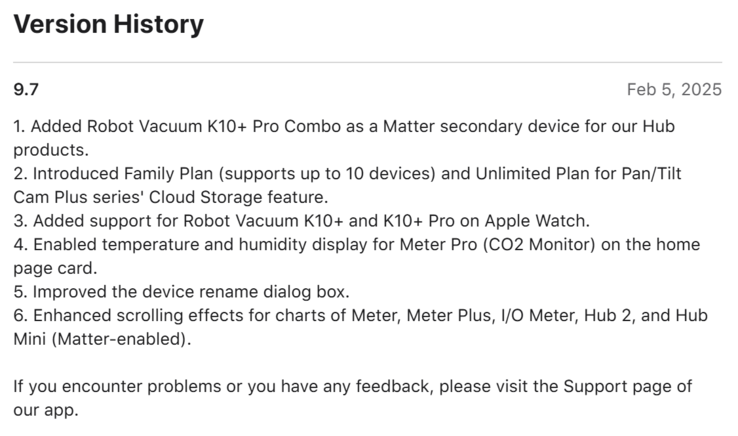Click the Version History heading
The height and width of the screenshot is (436, 738).
[108, 24]
